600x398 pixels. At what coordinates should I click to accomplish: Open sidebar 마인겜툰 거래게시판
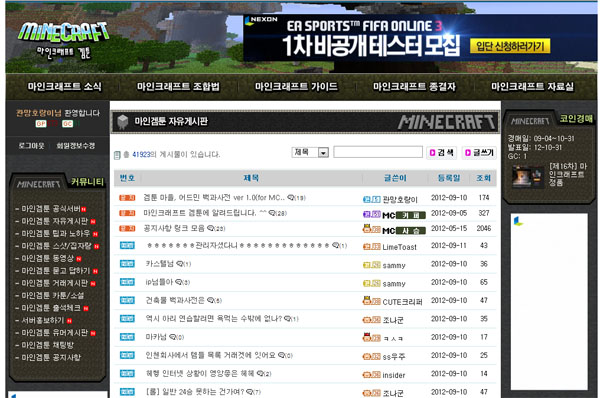tap(55, 283)
